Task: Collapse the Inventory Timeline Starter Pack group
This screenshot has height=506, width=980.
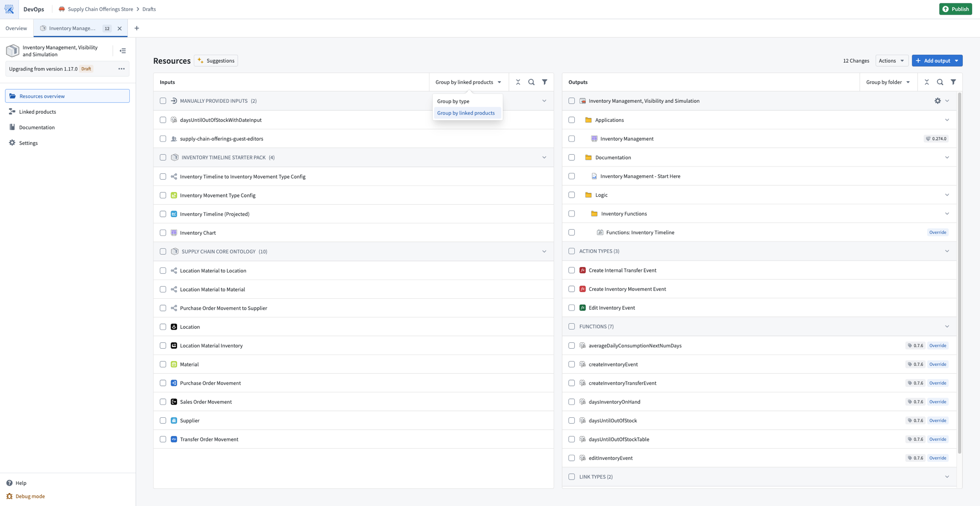Action: (x=544, y=158)
